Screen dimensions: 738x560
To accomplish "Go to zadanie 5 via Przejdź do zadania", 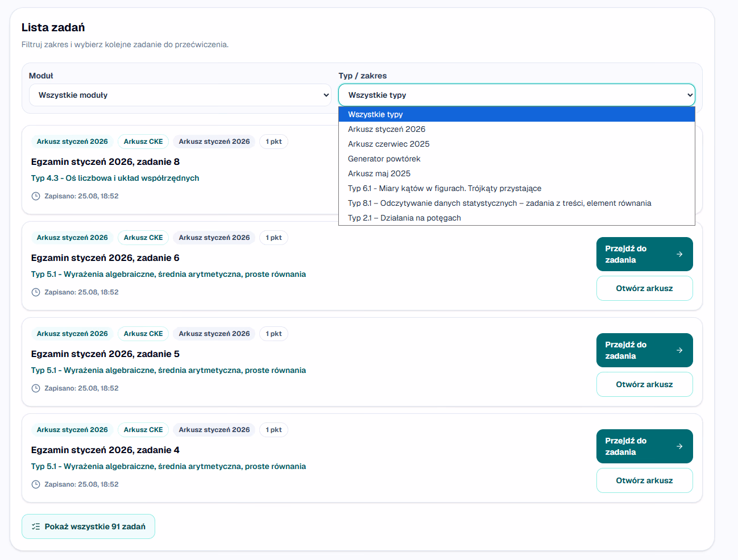I will coord(644,350).
